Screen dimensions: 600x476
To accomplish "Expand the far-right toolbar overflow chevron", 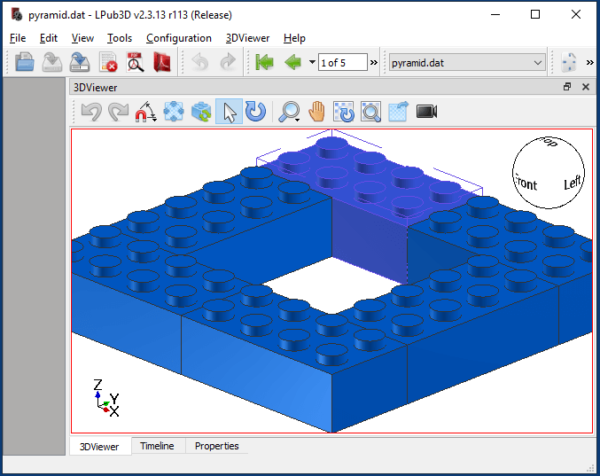I will (x=590, y=62).
